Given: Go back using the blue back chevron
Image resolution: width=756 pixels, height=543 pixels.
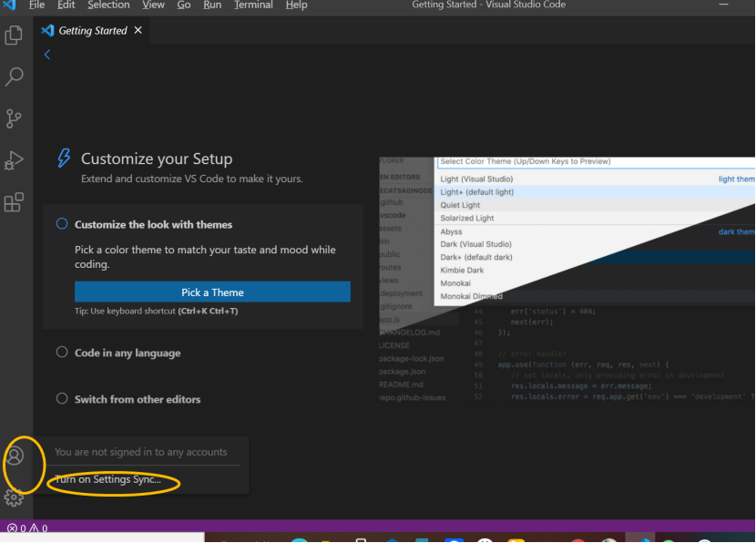Looking at the screenshot, I should click(x=47, y=55).
